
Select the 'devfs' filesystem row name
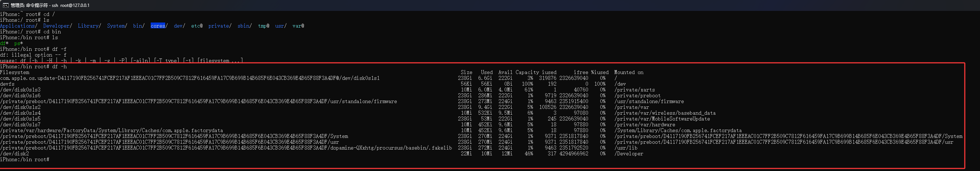pos(7,84)
